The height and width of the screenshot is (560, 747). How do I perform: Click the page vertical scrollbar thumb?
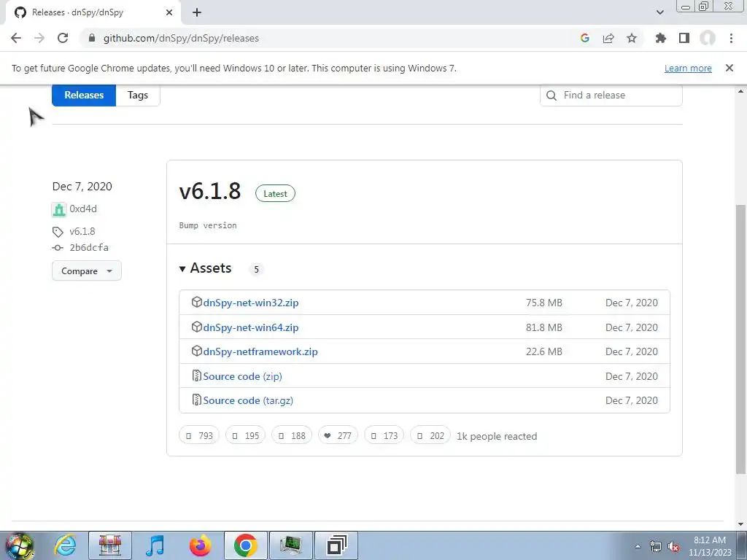tap(741, 339)
